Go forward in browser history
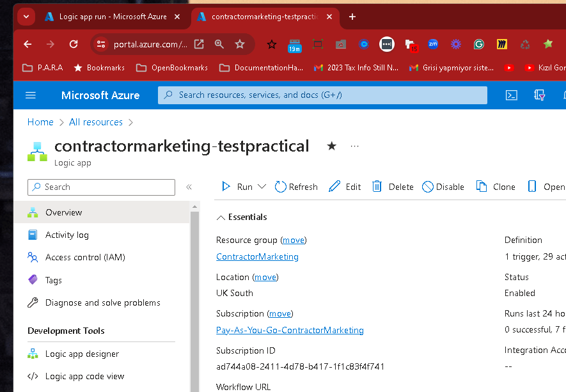This screenshot has width=566, height=392. point(51,44)
